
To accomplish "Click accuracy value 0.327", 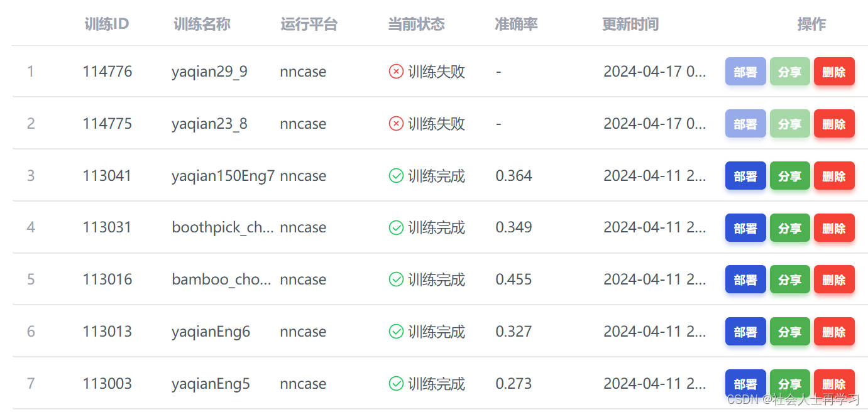I will pos(514,332).
